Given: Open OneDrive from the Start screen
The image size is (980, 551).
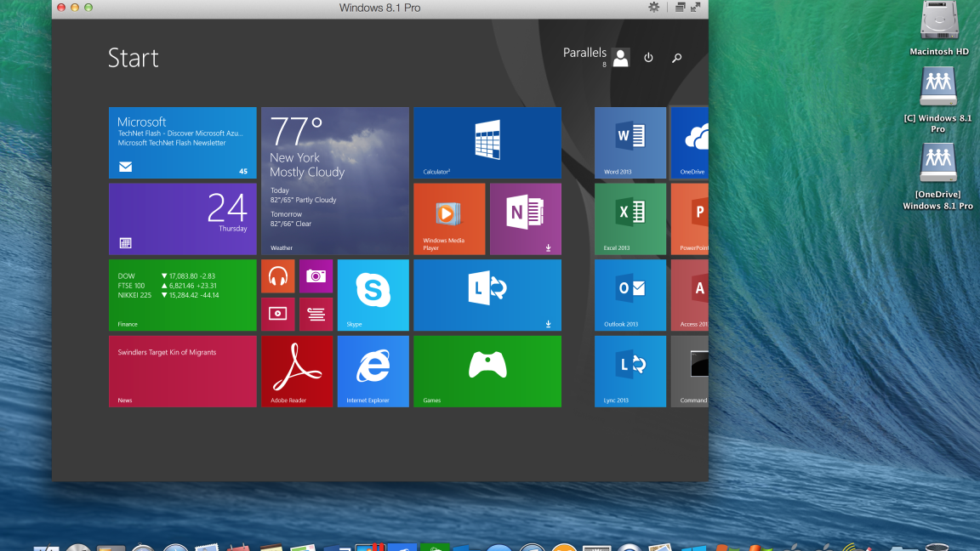Looking at the screenshot, I should 689,142.
